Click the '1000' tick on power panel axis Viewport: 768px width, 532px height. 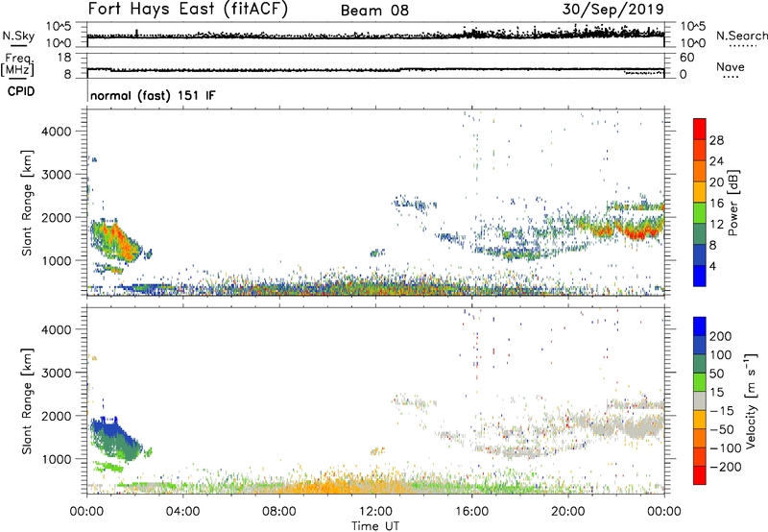pyautogui.click(x=56, y=260)
